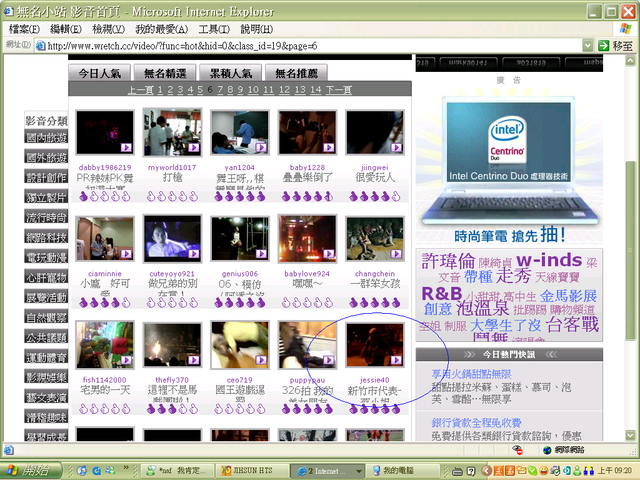Switch to the 無名精選 tab

point(165,73)
